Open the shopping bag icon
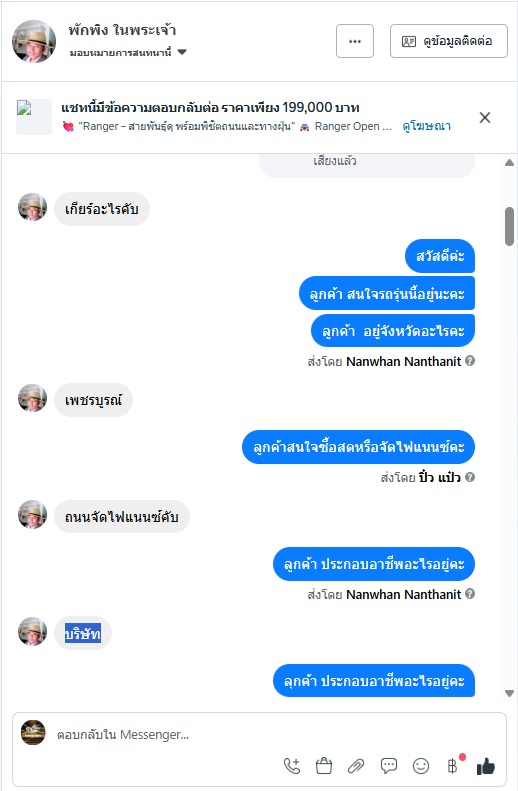The width and height of the screenshot is (518, 791). [324, 766]
